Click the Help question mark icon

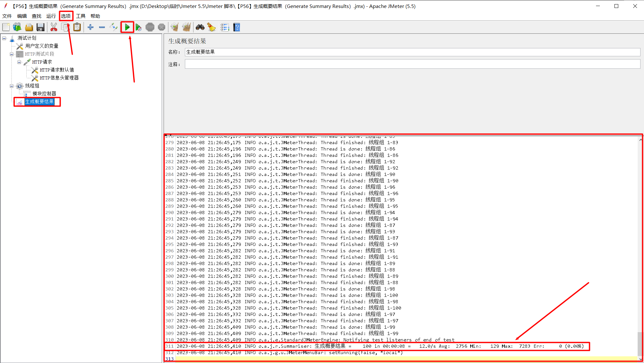pyautogui.click(x=237, y=27)
